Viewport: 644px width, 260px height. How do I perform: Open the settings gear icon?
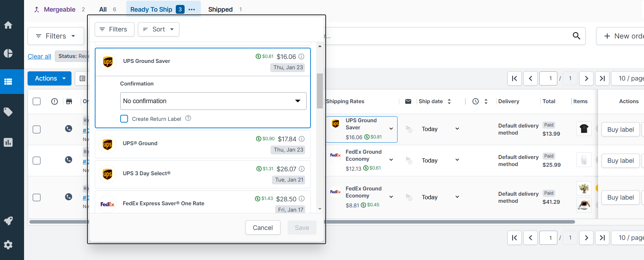[x=8, y=245]
